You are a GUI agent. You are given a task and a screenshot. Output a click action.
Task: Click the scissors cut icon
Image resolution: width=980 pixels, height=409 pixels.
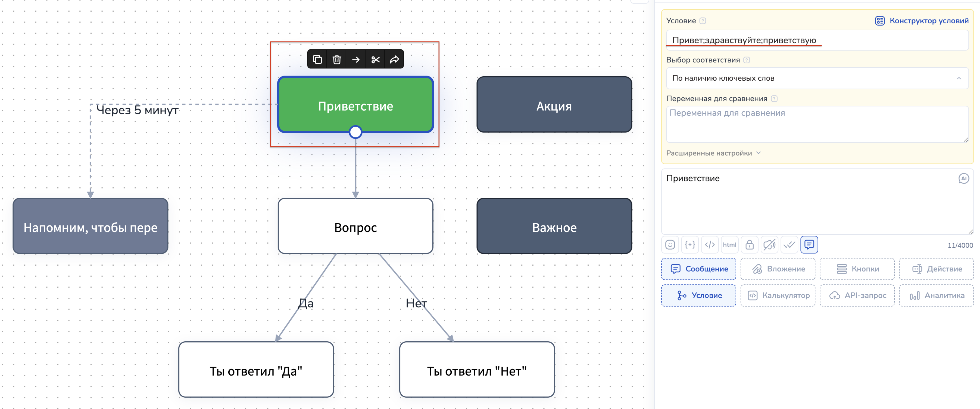click(376, 60)
